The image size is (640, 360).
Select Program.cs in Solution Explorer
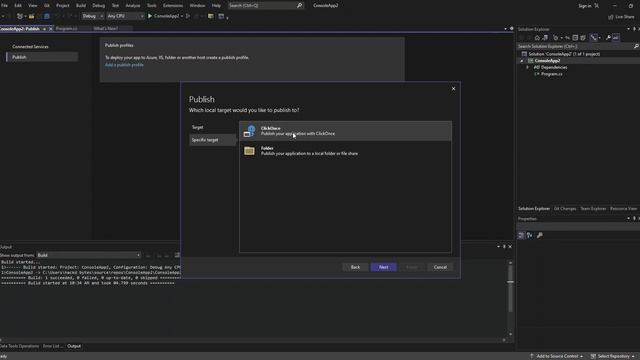[x=551, y=74]
